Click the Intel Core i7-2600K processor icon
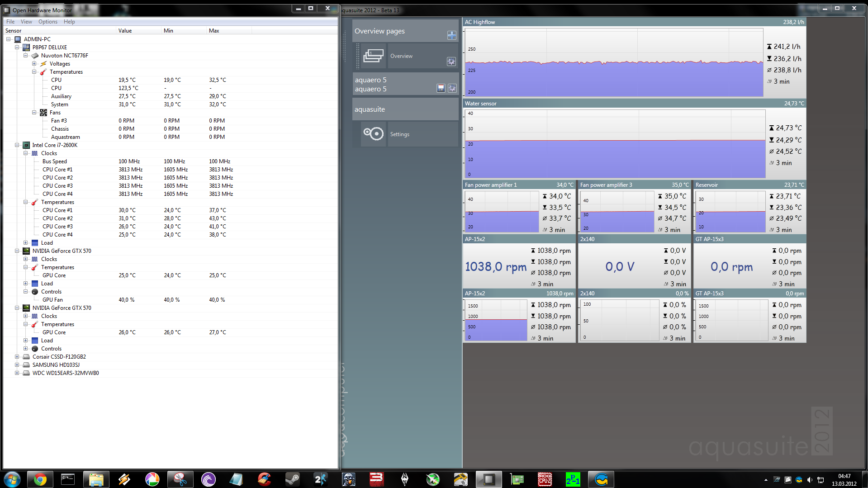Image resolution: width=868 pixels, height=488 pixels. tap(26, 145)
